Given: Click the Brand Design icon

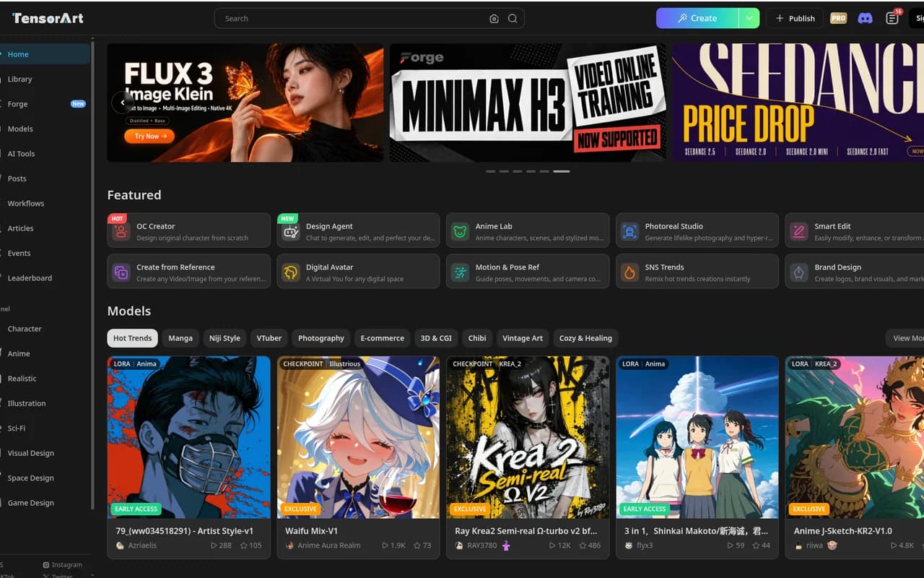Looking at the screenshot, I should pyautogui.click(x=799, y=272).
